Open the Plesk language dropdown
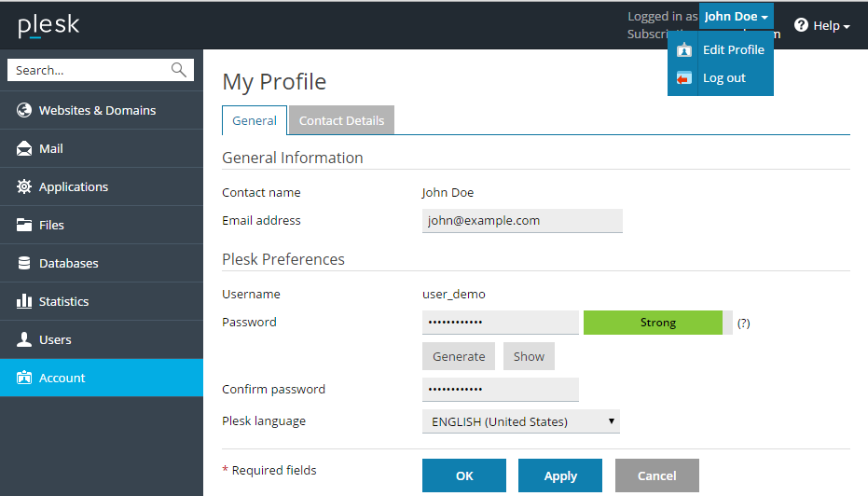The width and height of the screenshot is (868, 496). (x=520, y=421)
